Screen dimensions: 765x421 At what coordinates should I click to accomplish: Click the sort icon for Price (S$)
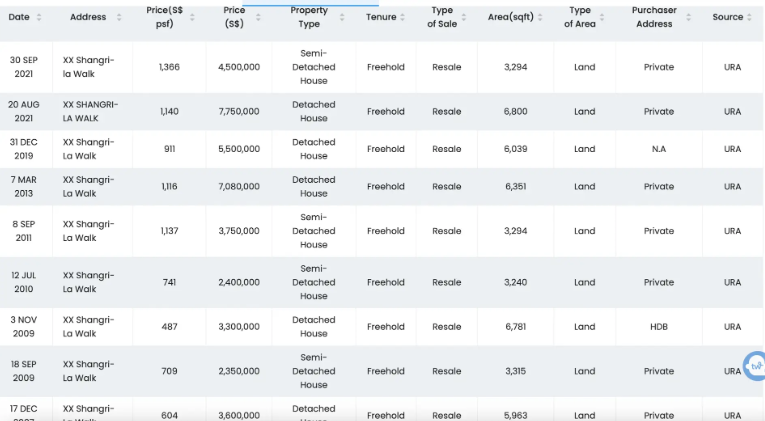261,17
